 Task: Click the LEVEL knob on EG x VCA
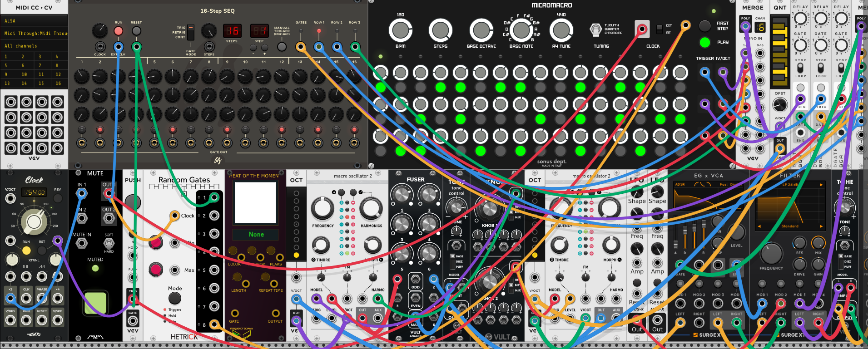(x=736, y=232)
